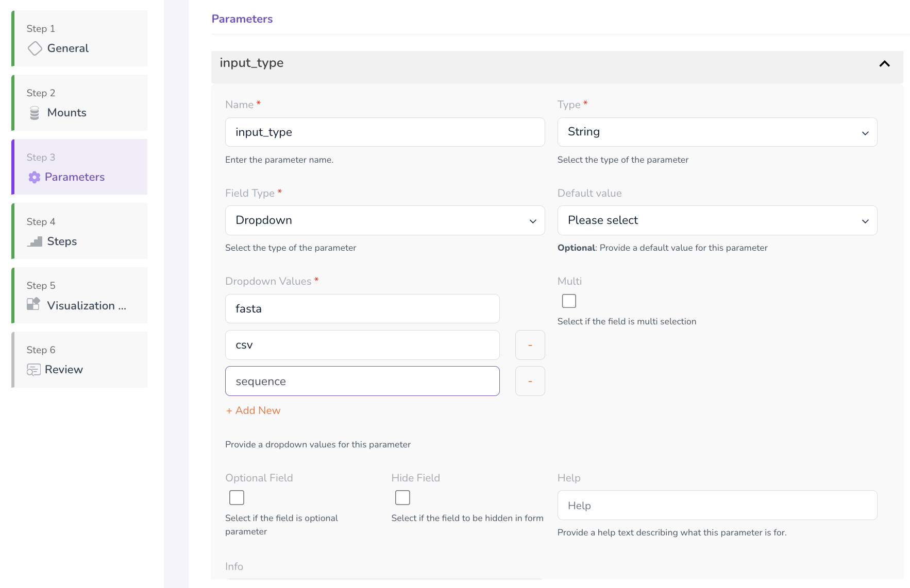Go to Step 4 Steps
Image resolution: width=910 pixels, height=588 pixels.
tap(80, 231)
